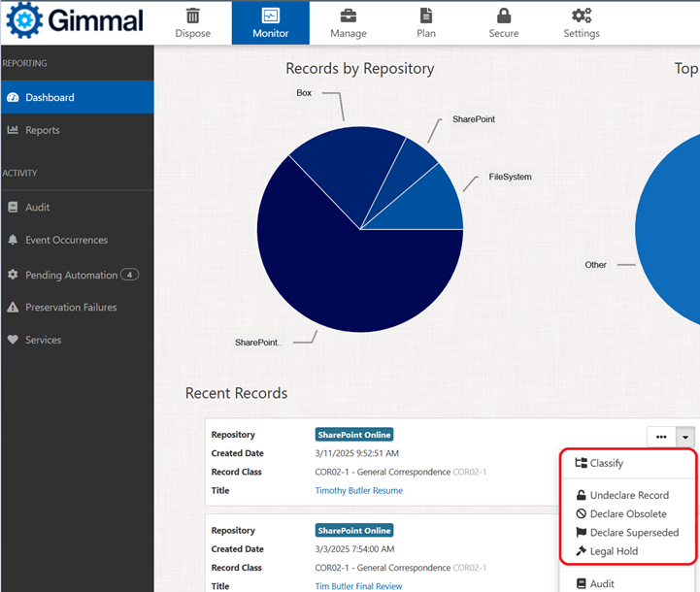
Task: Open Pending Automation list
Action: [x=71, y=275]
